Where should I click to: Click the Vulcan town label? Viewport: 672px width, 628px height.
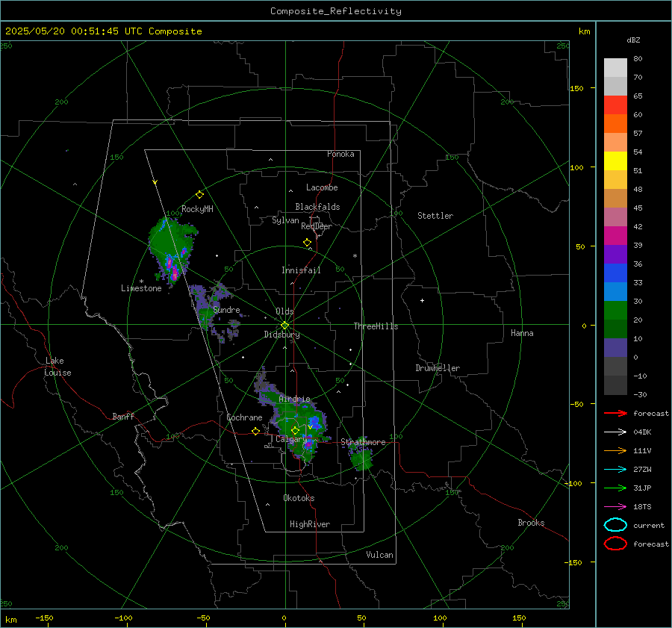(379, 555)
